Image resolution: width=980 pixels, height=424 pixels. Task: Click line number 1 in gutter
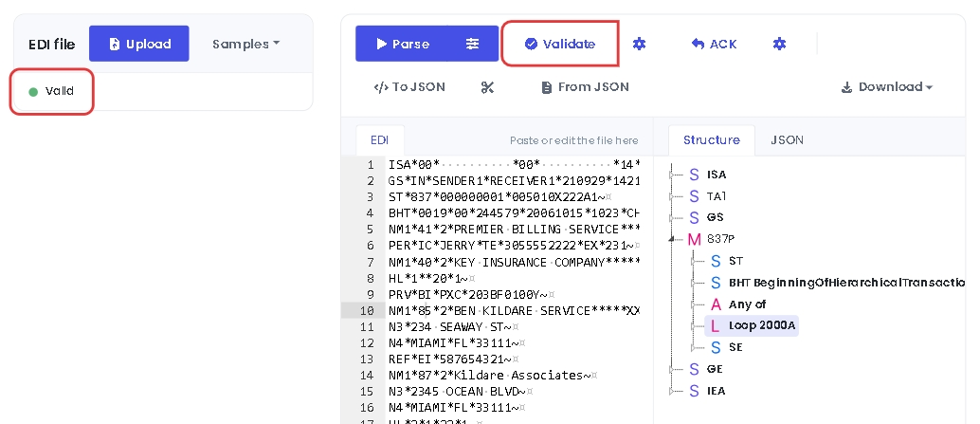click(x=371, y=164)
